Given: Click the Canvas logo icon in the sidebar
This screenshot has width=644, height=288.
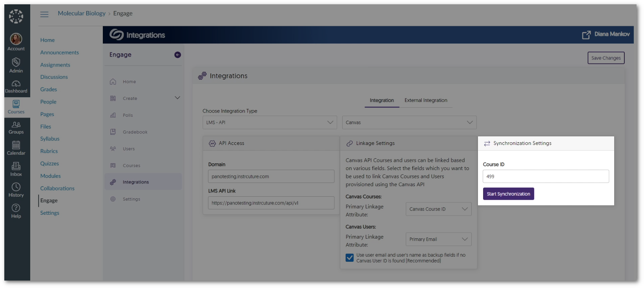Looking at the screenshot, I should [16, 16].
